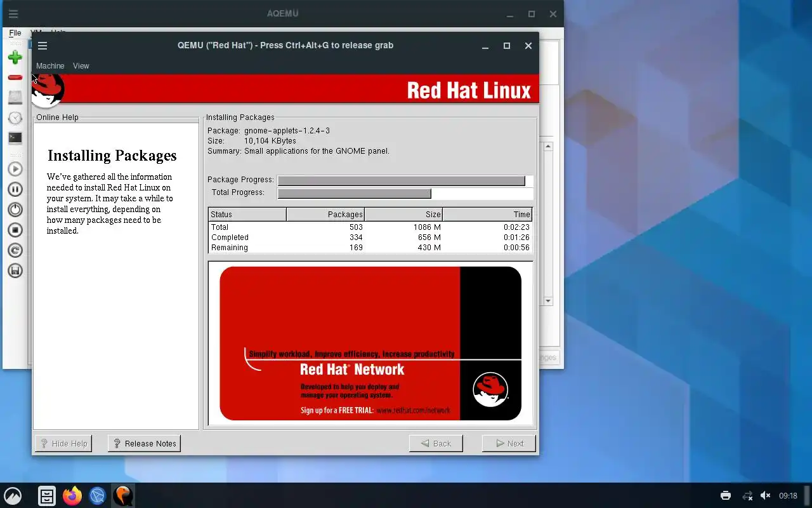Click AQEMU scrollbar down arrow
Viewport: 812px width, 508px height.
(548, 301)
